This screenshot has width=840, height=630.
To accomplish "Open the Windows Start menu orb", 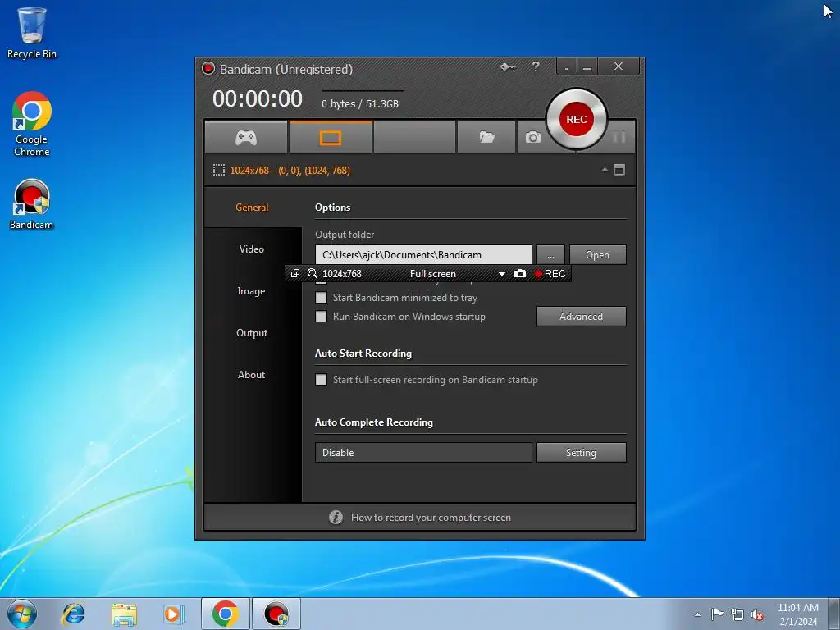I will point(22,614).
